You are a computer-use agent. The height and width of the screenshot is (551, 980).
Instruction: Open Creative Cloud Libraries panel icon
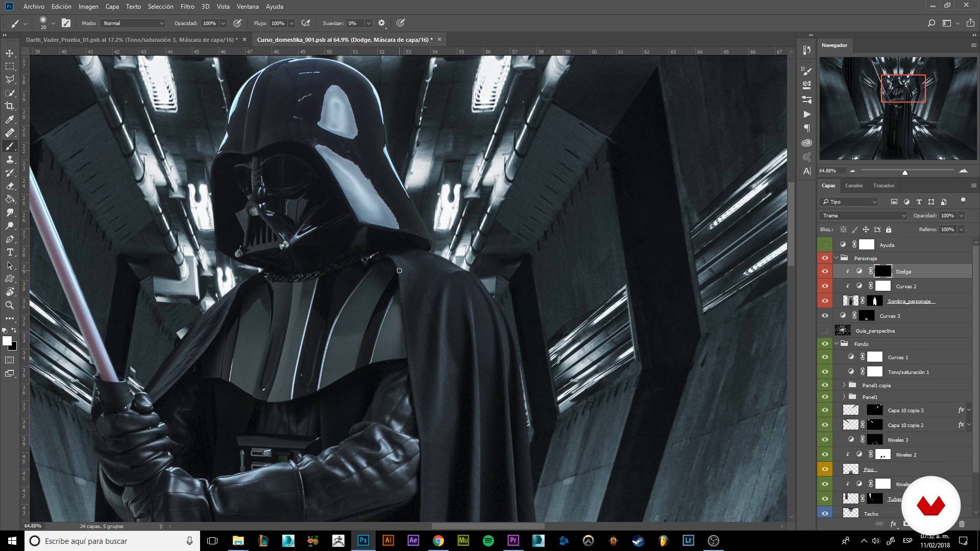tap(807, 143)
